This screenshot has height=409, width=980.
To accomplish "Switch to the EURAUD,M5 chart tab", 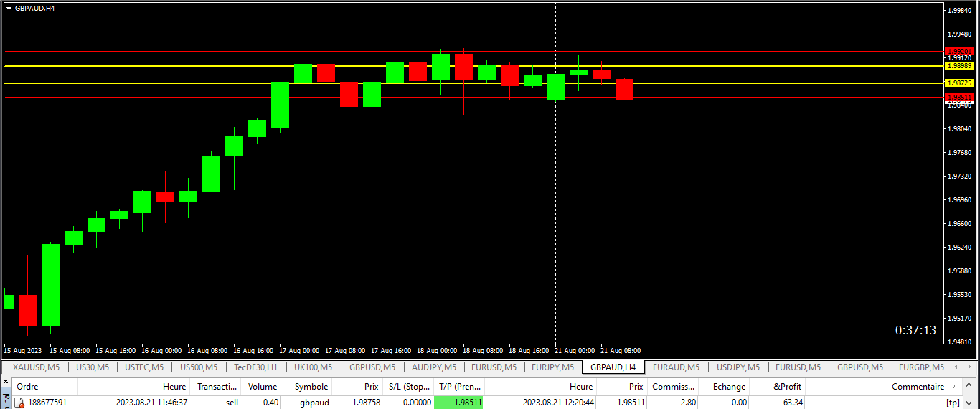I will pos(675,367).
